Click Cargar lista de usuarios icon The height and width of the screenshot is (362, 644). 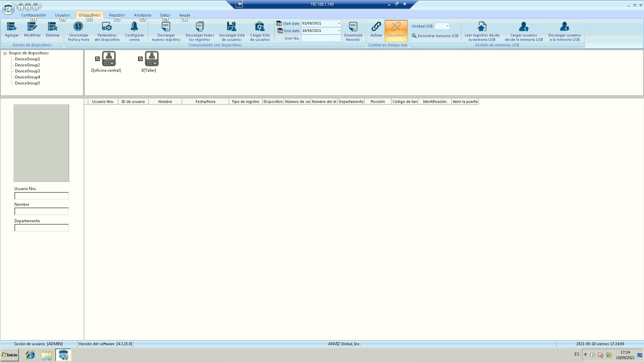coord(260,27)
